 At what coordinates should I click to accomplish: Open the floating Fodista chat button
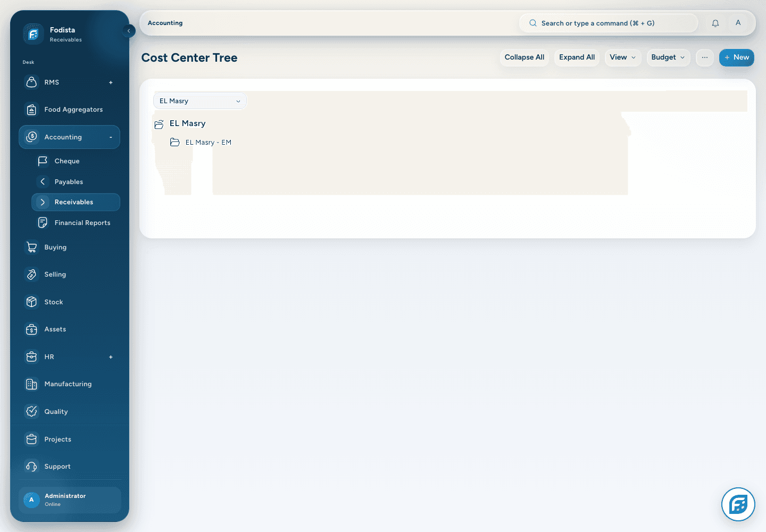pyautogui.click(x=738, y=504)
